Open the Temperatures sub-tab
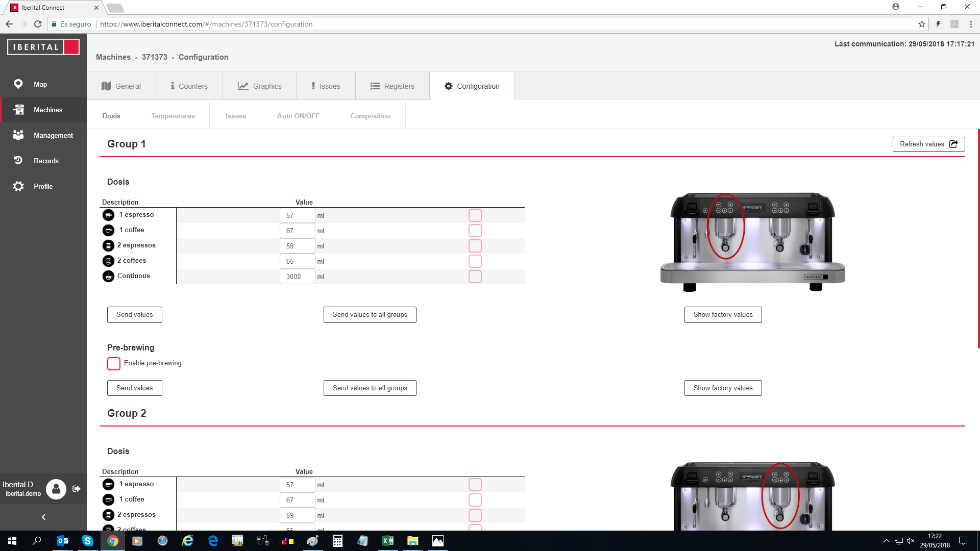This screenshot has width=980, height=551. tap(173, 116)
